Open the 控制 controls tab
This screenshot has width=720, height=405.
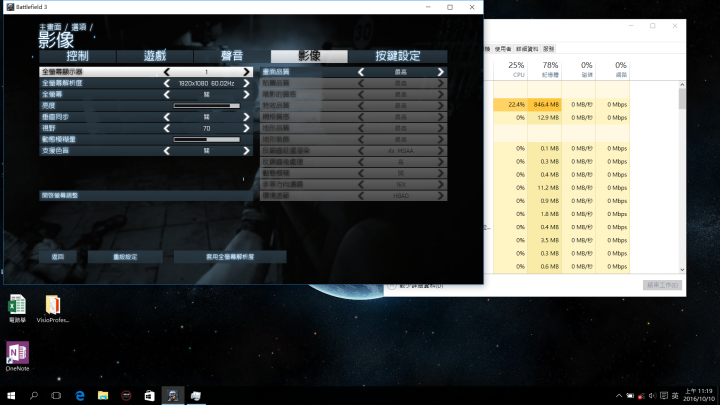tap(77, 56)
